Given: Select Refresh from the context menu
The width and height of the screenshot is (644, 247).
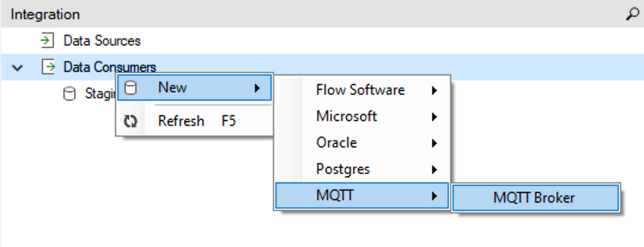Looking at the screenshot, I should (195, 121).
